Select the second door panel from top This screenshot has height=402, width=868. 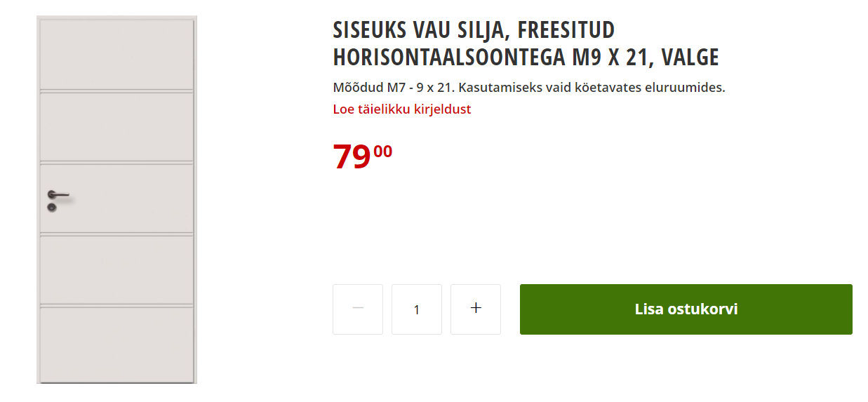tap(116, 126)
